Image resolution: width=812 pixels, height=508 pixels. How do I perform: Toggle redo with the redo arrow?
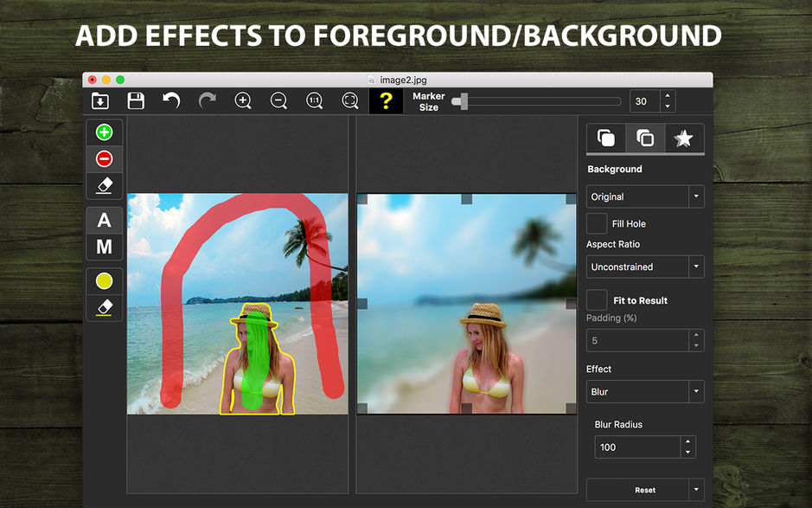coord(206,100)
